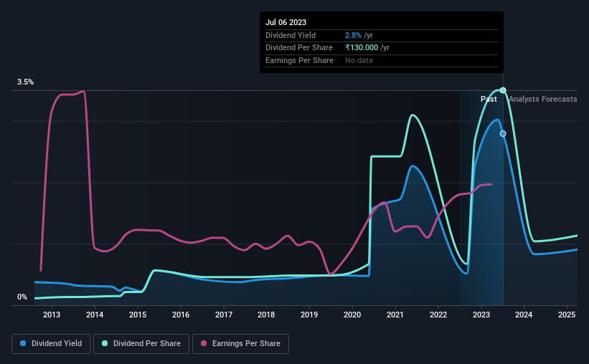Select the 2021 tick on the time axis
Viewport: 589px width, 364px height.
coord(395,315)
